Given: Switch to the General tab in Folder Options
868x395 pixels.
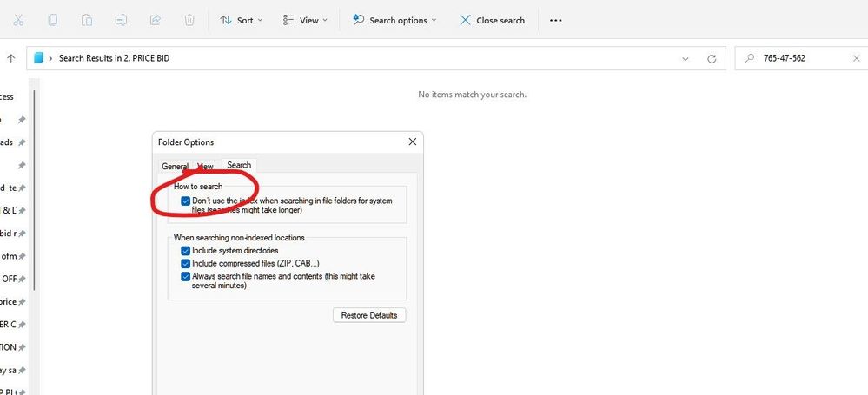Looking at the screenshot, I should [x=175, y=166].
